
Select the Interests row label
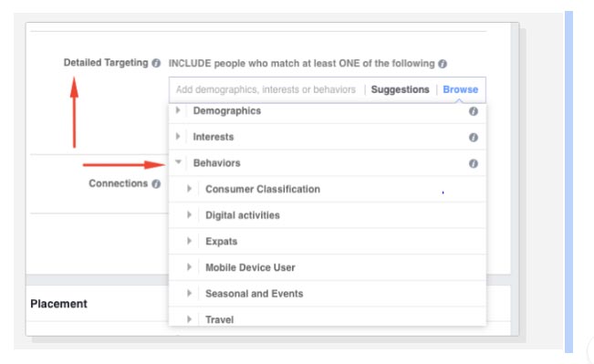(x=214, y=137)
